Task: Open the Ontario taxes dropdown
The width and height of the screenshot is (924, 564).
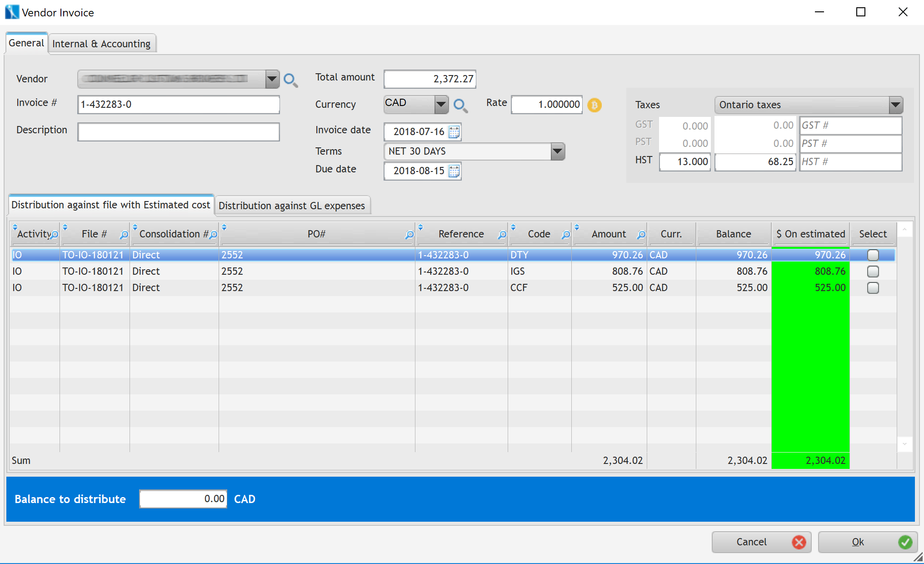Action: point(895,105)
